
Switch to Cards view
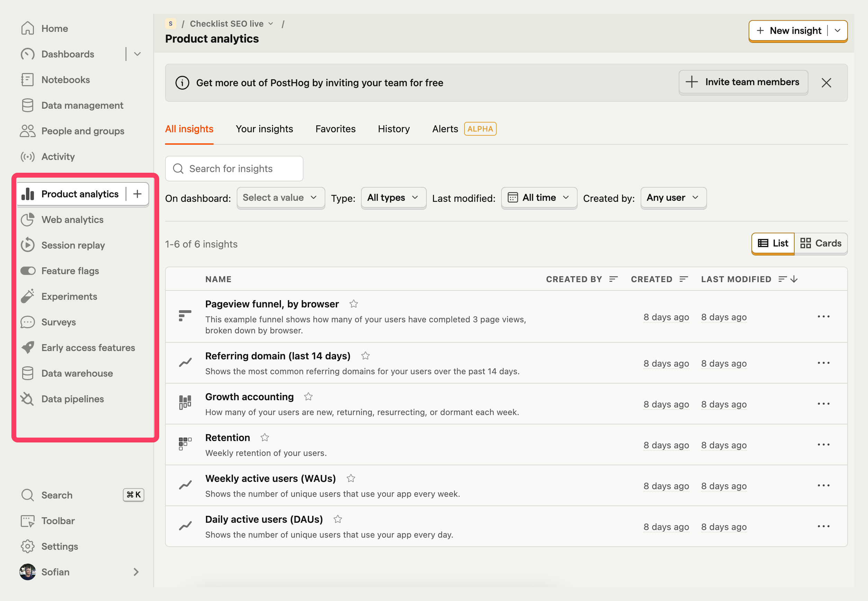coord(821,243)
